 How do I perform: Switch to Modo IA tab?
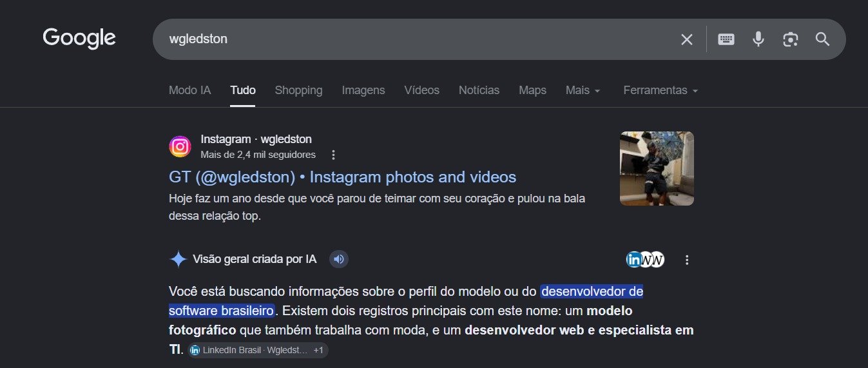189,90
